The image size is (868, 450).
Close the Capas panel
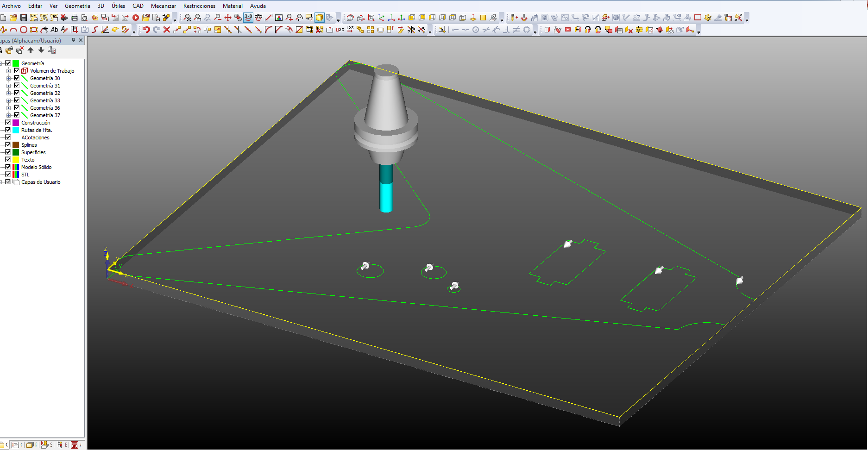tap(81, 40)
